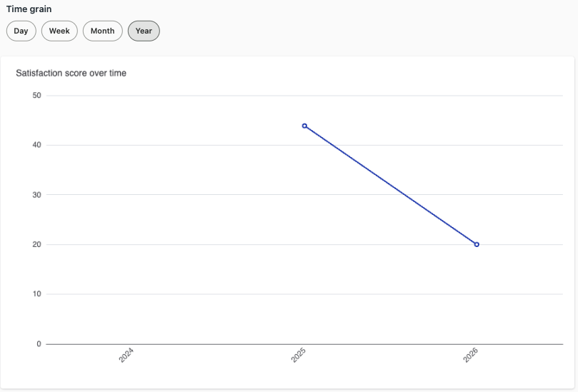The height and width of the screenshot is (392, 578).
Task: Click the 2025 data point marker
Action: coord(304,126)
